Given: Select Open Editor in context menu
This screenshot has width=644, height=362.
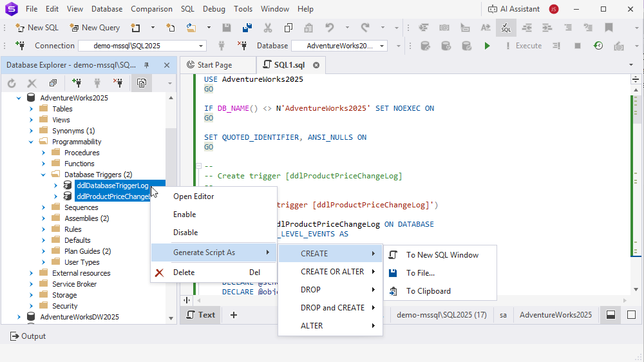Looking at the screenshot, I should tap(214, 196).
